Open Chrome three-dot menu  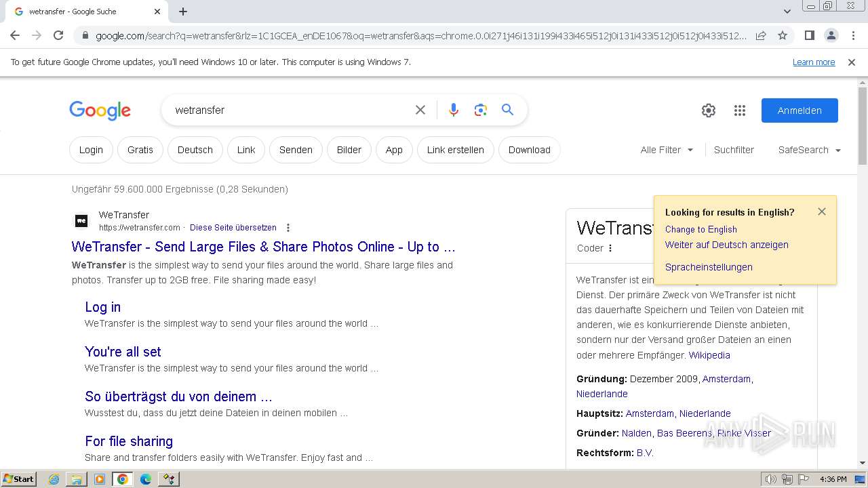852,35
